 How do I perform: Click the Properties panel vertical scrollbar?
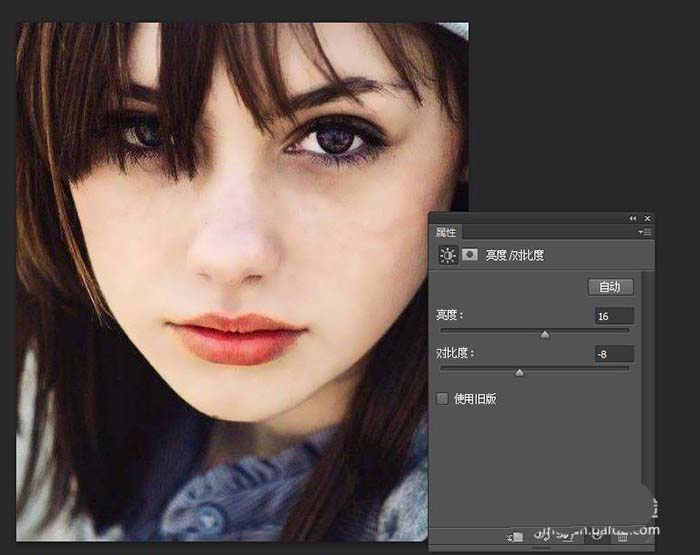(647, 400)
